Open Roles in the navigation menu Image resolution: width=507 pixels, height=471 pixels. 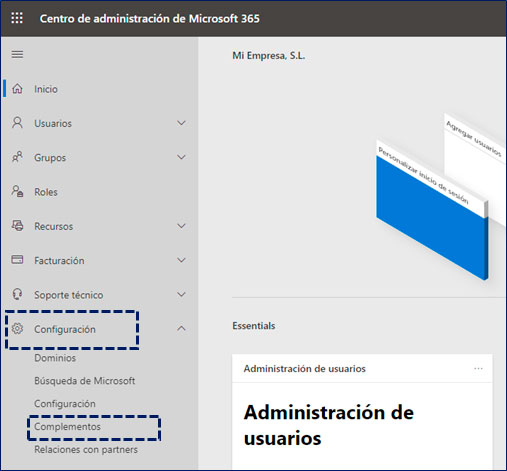click(46, 192)
